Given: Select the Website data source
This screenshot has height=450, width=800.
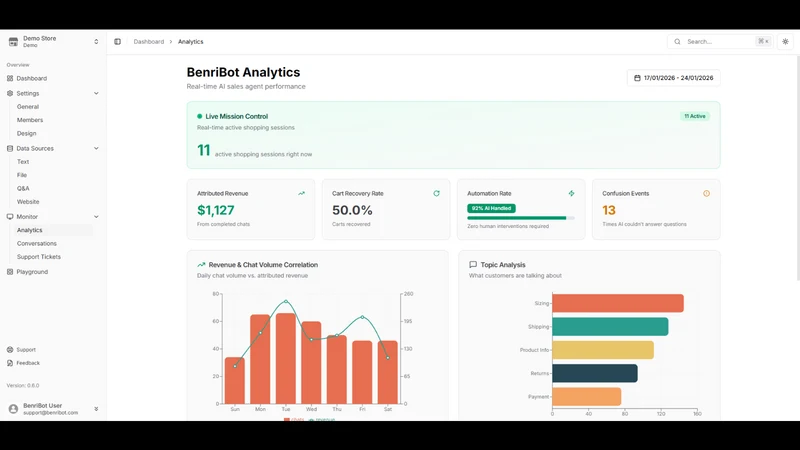Looking at the screenshot, I should (x=28, y=202).
